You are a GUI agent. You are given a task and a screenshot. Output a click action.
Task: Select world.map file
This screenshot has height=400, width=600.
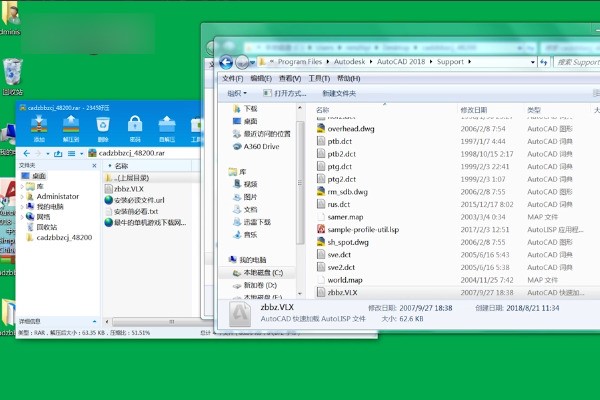[340, 280]
